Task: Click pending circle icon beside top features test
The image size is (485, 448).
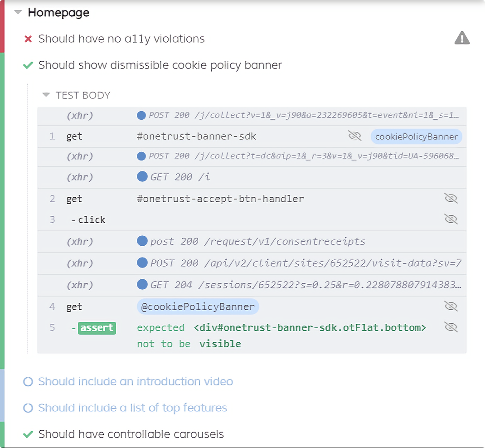Action: [28, 408]
